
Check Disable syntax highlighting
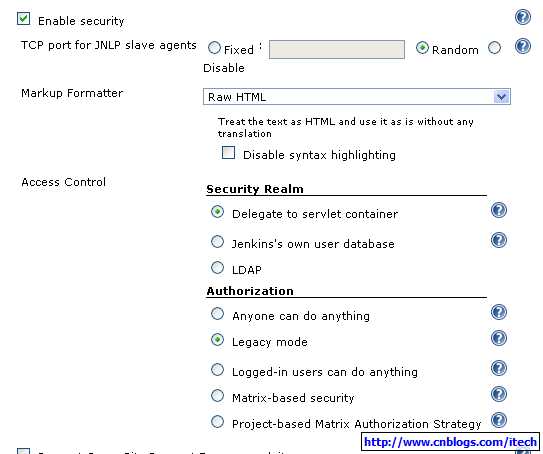coord(228,153)
